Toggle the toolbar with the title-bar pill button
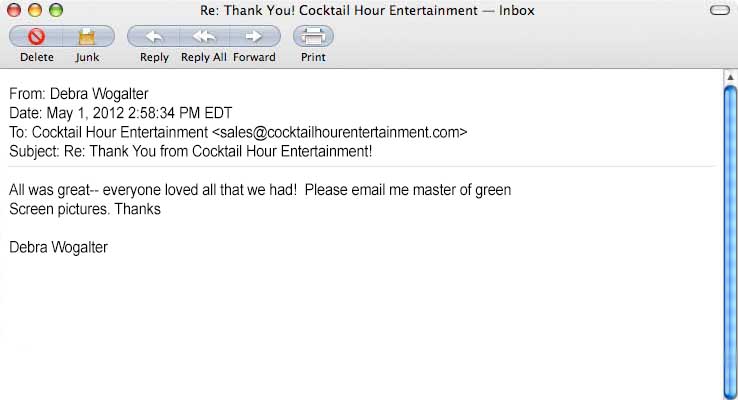Screen dimensions: 738x400 720,10
